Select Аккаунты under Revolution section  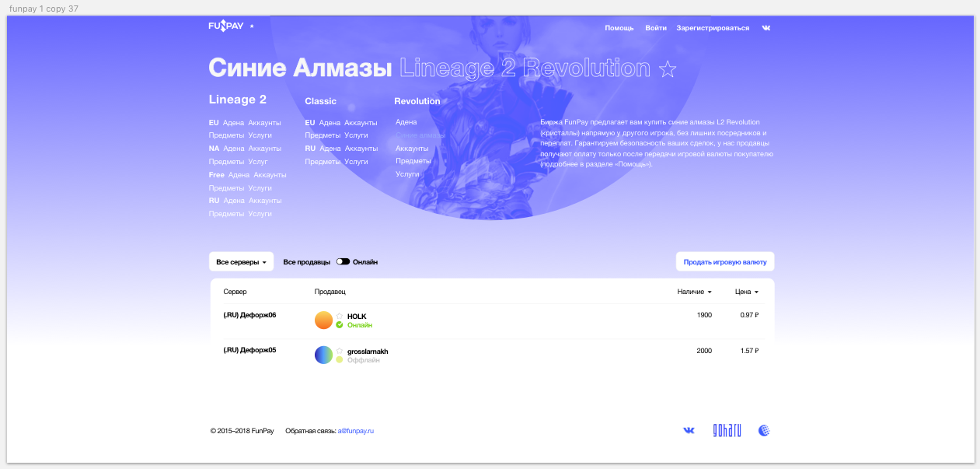pyautogui.click(x=412, y=149)
